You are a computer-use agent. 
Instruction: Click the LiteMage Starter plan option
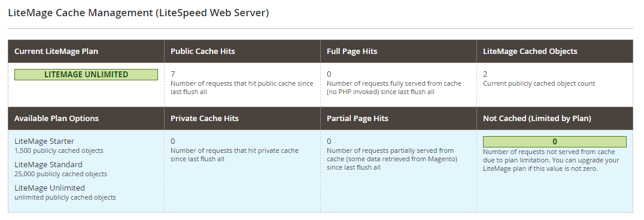click(44, 141)
